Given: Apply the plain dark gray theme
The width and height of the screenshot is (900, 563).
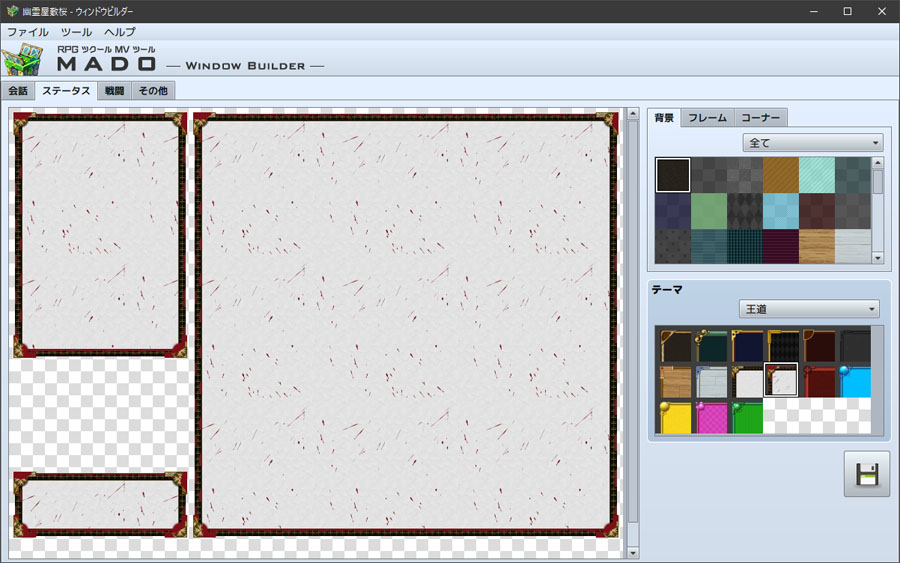Looking at the screenshot, I should [855, 345].
